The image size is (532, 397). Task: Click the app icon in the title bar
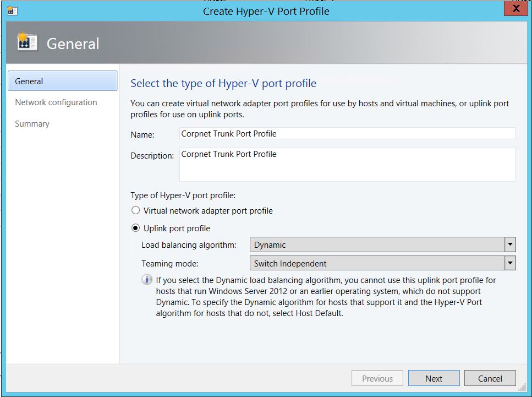(10, 10)
